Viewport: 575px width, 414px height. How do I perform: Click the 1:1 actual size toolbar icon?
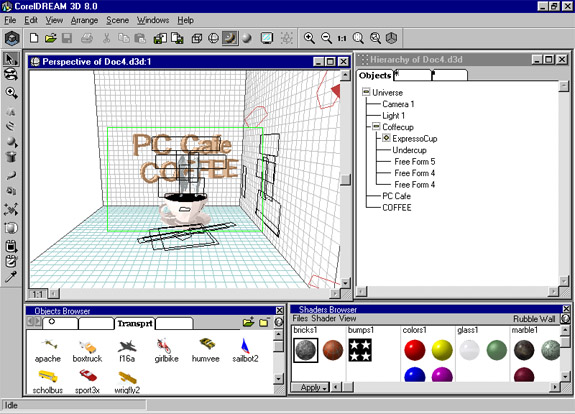pyautogui.click(x=342, y=38)
